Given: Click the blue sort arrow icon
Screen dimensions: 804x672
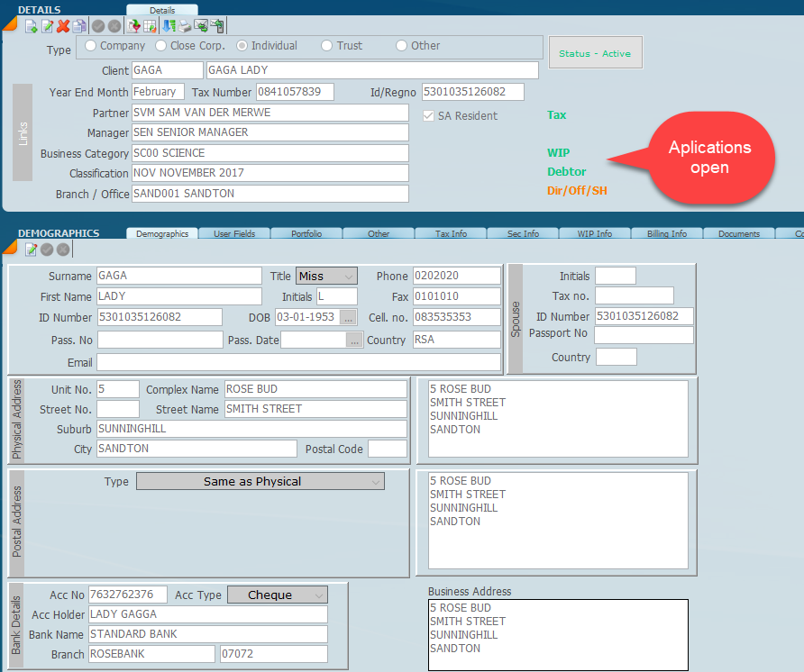Looking at the screenshot, I should (x=169, y=26).
